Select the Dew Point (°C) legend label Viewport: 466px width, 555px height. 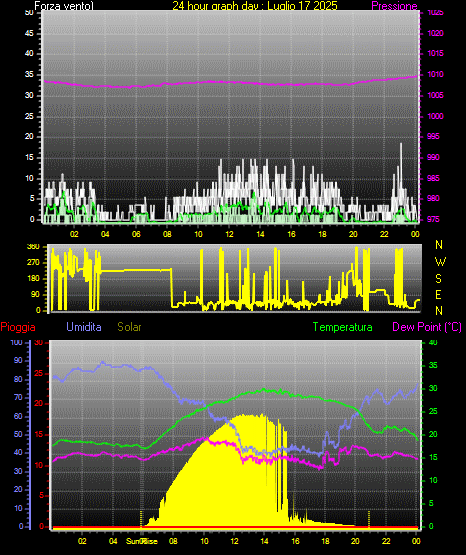(427, 327)
